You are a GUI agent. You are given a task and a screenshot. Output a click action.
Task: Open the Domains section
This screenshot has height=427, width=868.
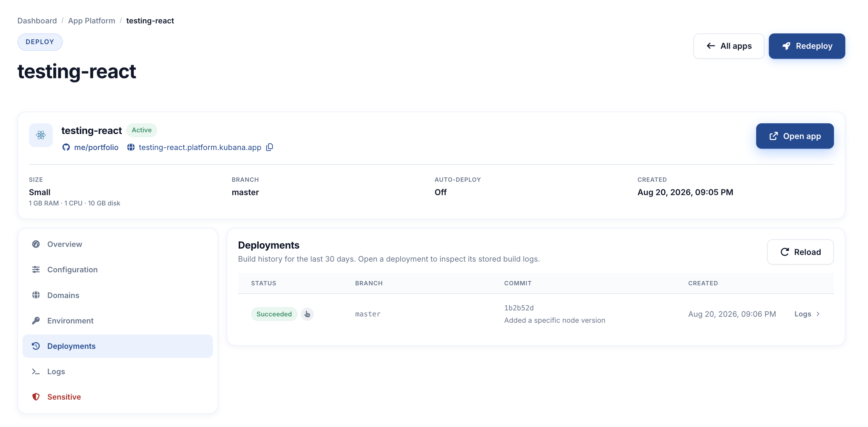point(118,295)
